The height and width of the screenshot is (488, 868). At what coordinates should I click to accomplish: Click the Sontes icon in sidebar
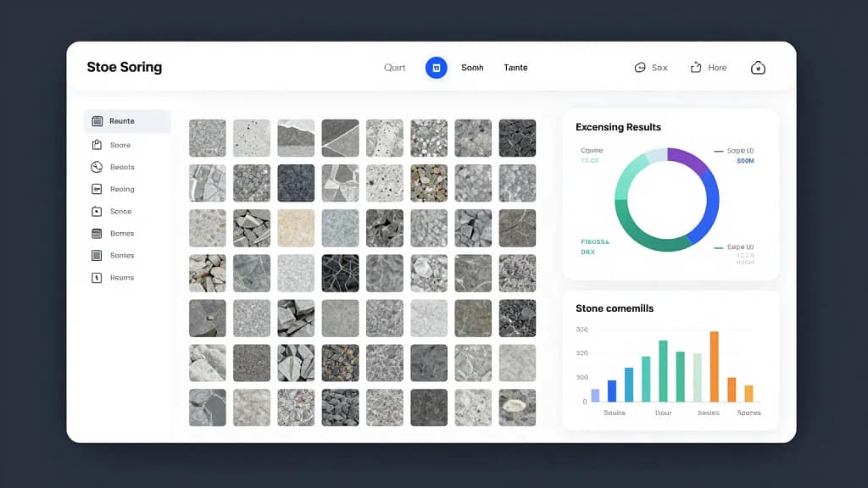(x=97, y=255)
